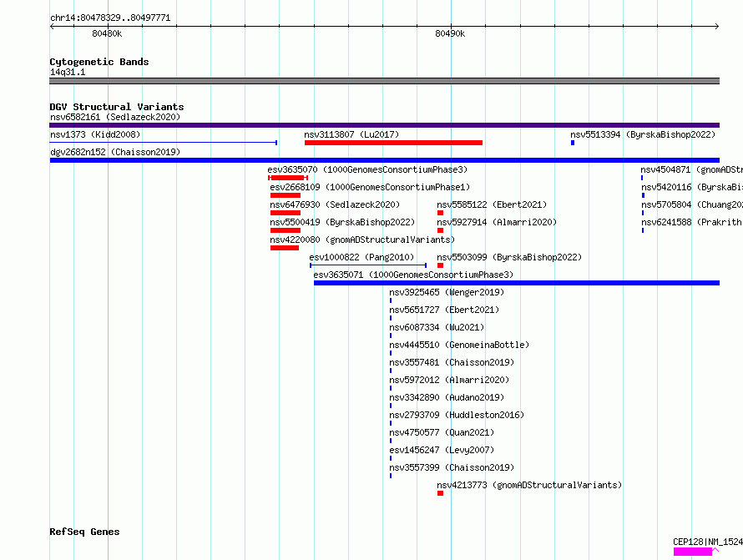Image resolution: width=743 pixels, height=560 pixels.
Task: Select dgv2682n152 (Chaisson2019) label
Action: [115, 152]
